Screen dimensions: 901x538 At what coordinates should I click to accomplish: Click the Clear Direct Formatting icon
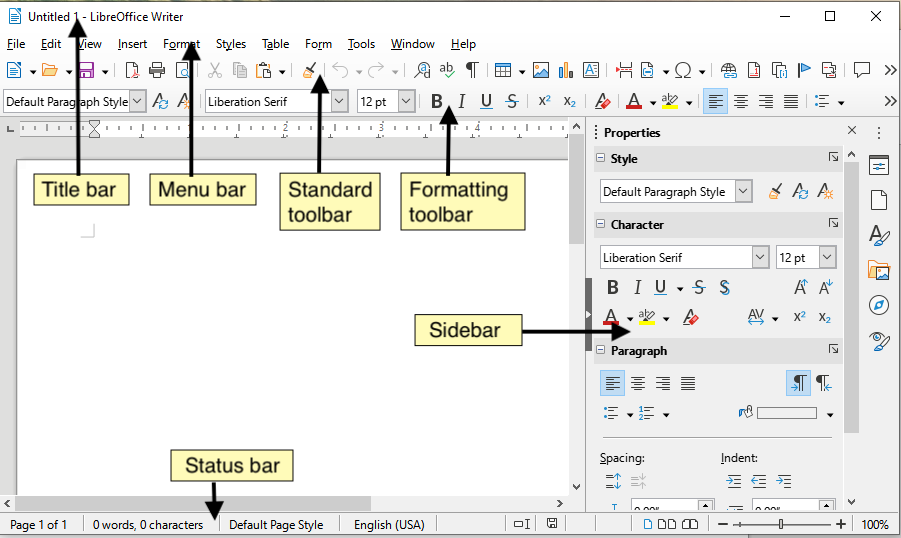click(602, 101)
